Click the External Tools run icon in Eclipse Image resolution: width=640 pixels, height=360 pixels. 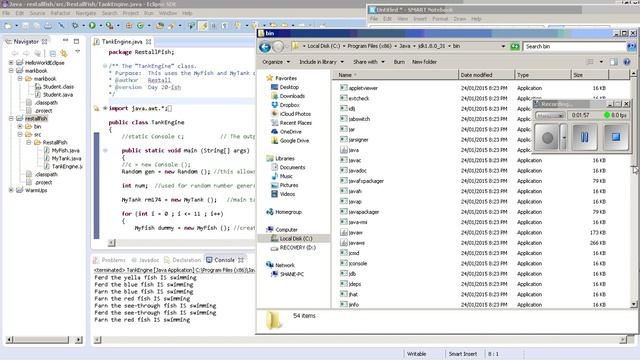(x=109, y=25)
